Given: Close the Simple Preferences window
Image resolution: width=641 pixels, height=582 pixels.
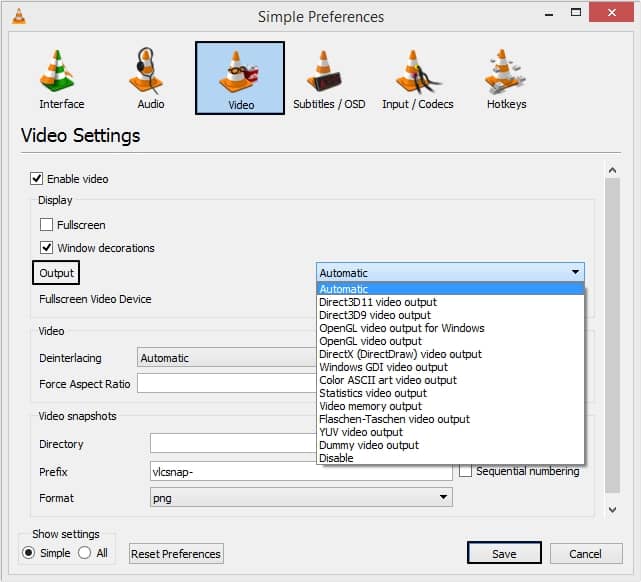Looking at the screenshot, I should point(612,13).
